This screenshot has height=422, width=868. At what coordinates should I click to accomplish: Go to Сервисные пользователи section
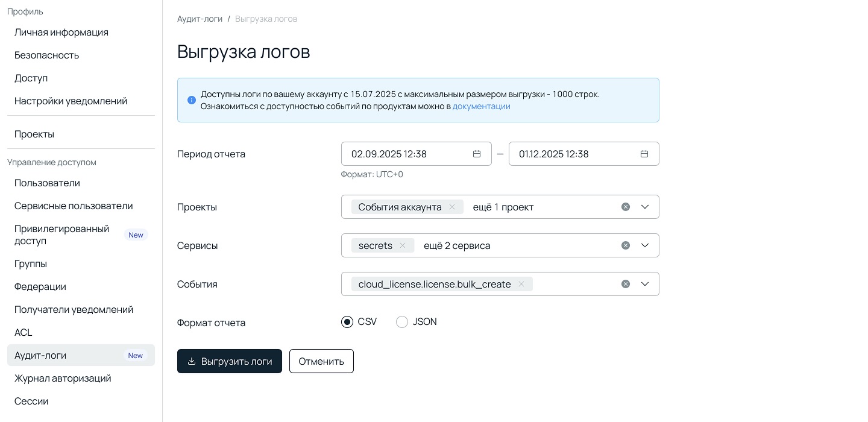point(74,206)
